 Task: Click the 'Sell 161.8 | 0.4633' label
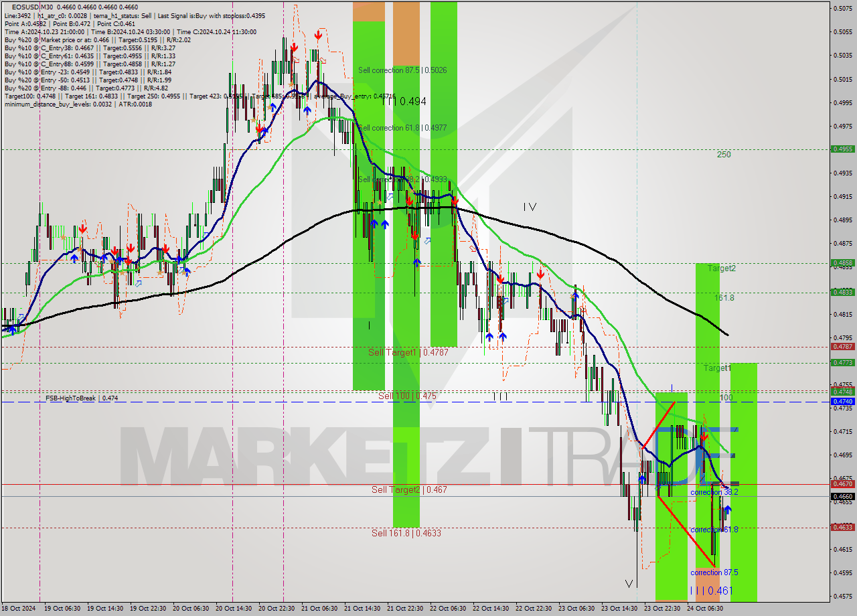point(406,533)
